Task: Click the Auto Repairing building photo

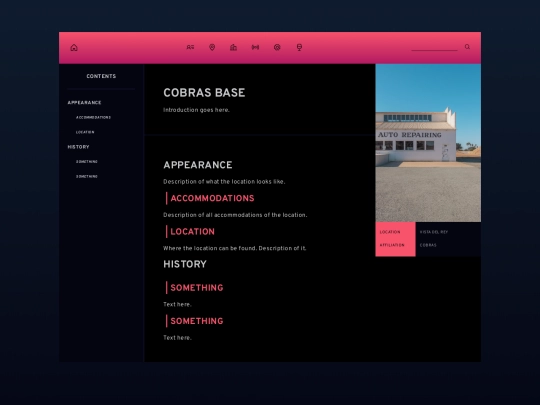Action: tap(428, 143)
